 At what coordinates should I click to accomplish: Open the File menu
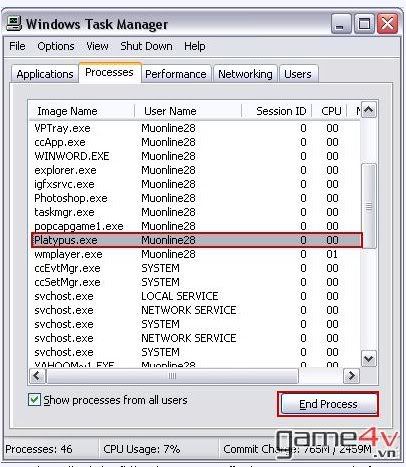17,46
